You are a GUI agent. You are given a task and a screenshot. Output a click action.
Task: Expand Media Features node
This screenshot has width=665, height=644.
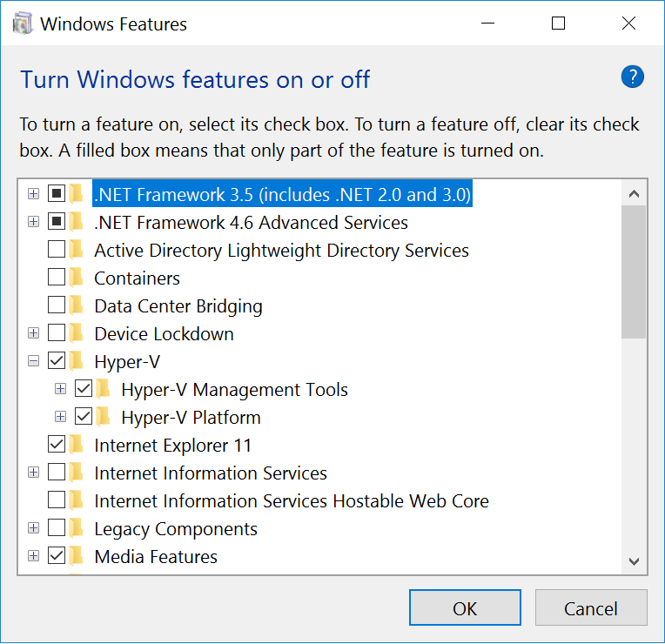pos(33,556)
